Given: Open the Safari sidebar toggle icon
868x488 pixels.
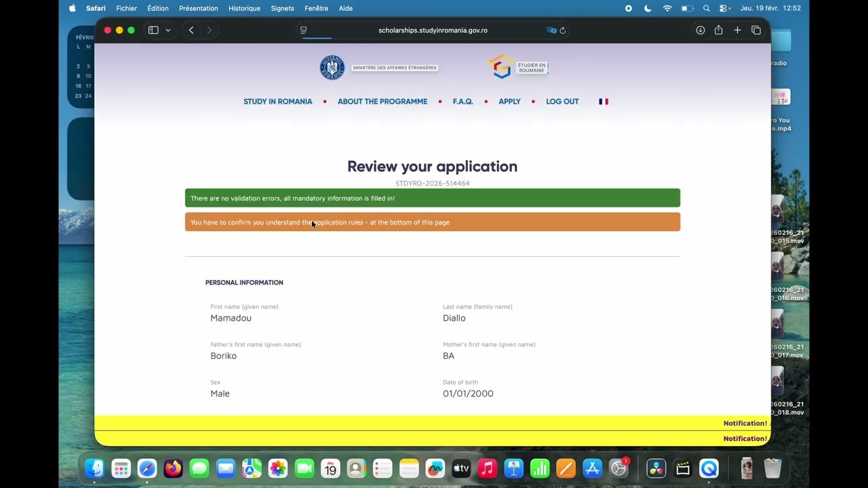Looking at the screenshot, I should [x=153, y=30].
